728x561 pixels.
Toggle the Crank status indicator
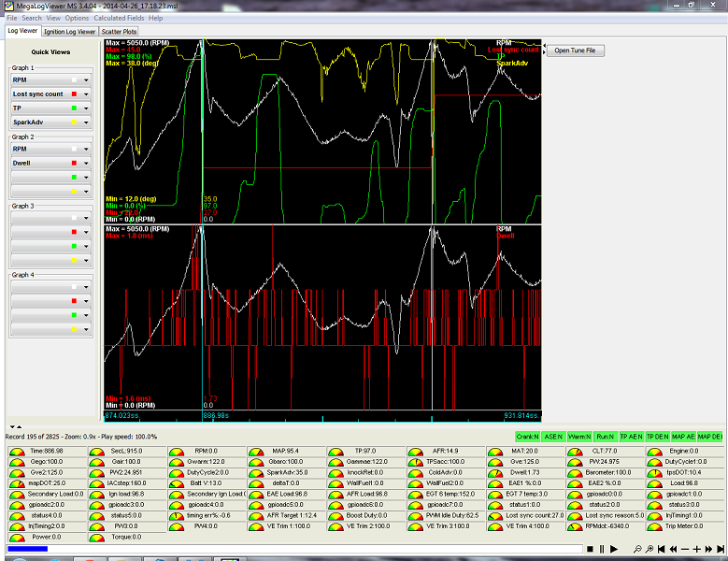tap(529, 437)
